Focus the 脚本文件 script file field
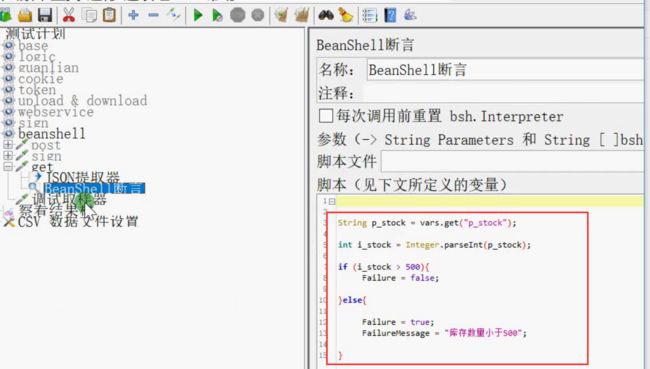 [x=512, y=161]
